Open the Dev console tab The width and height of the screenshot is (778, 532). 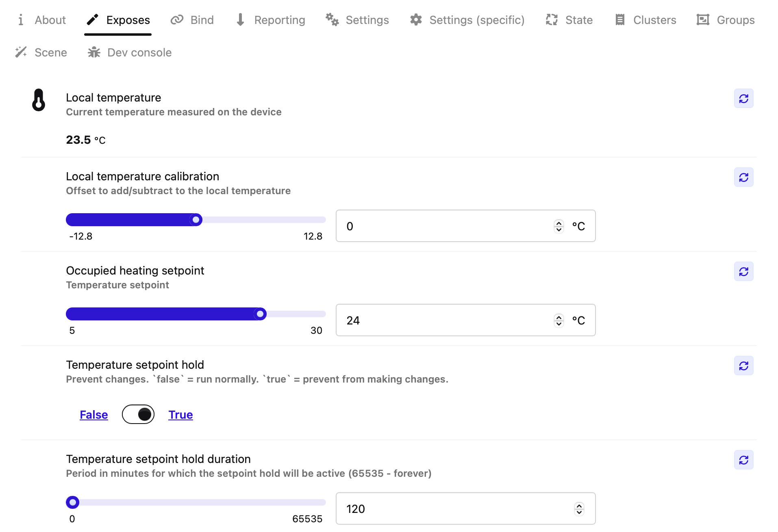point(130,53)
